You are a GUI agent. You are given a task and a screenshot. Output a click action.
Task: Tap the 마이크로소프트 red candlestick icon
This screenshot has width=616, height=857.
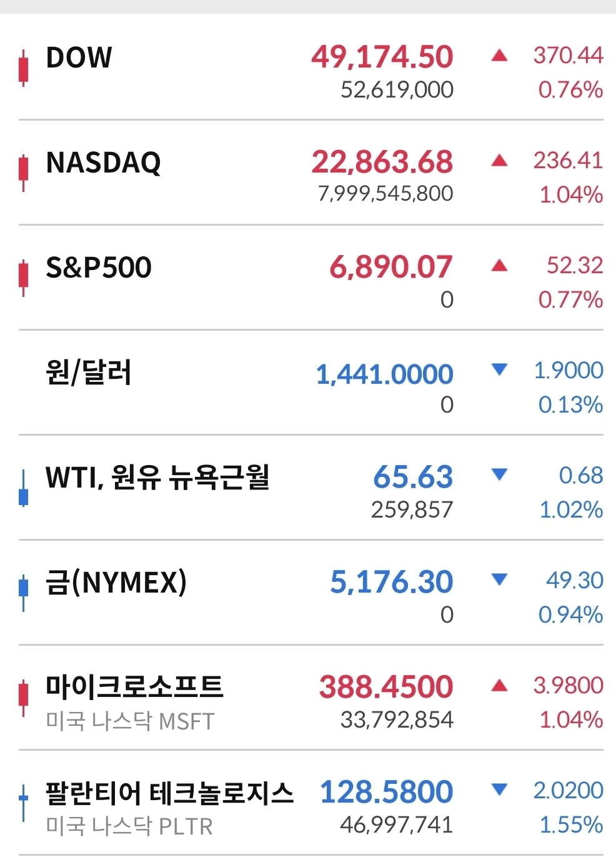tap(24, 698)
